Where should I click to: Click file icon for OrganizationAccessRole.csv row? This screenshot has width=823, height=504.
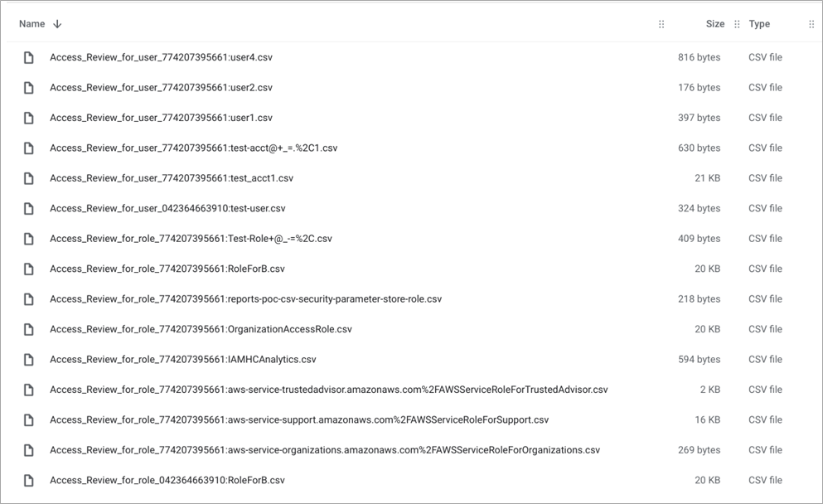point(29,329)
